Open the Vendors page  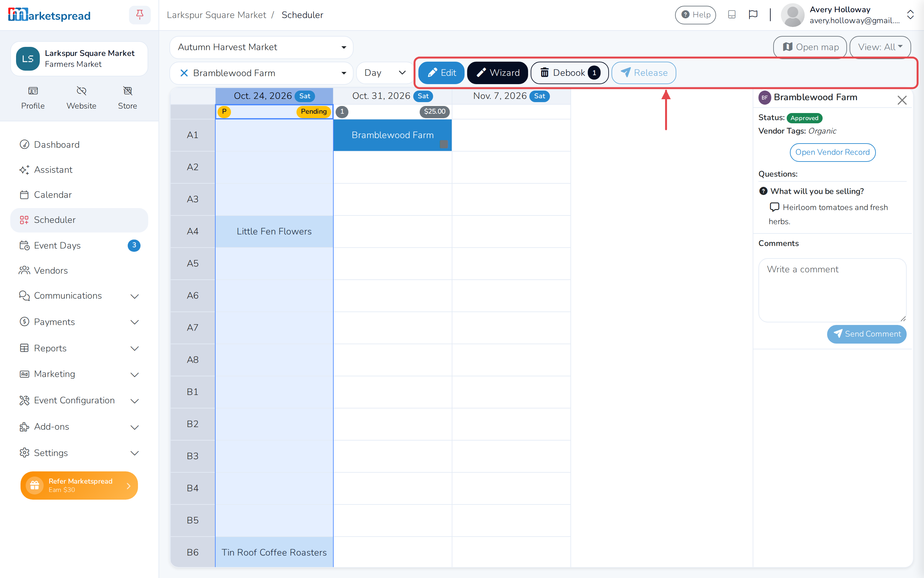(x=79, y=271)
